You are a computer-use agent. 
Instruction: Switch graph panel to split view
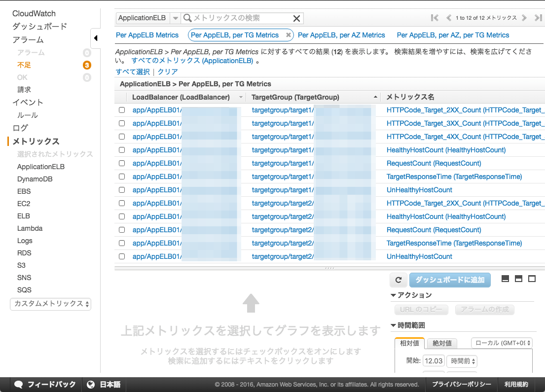pyautogui.click(x=518, y=279)
